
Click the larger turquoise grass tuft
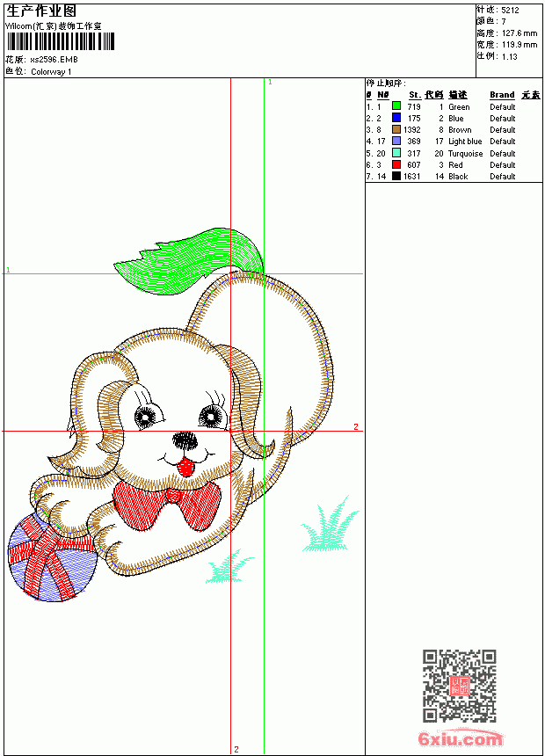(330, 525)
